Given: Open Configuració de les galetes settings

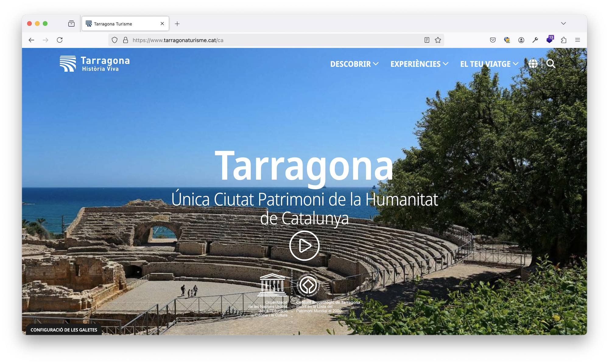Looking at the screenshot, I should pyautogui.click(x=64, y=330).
